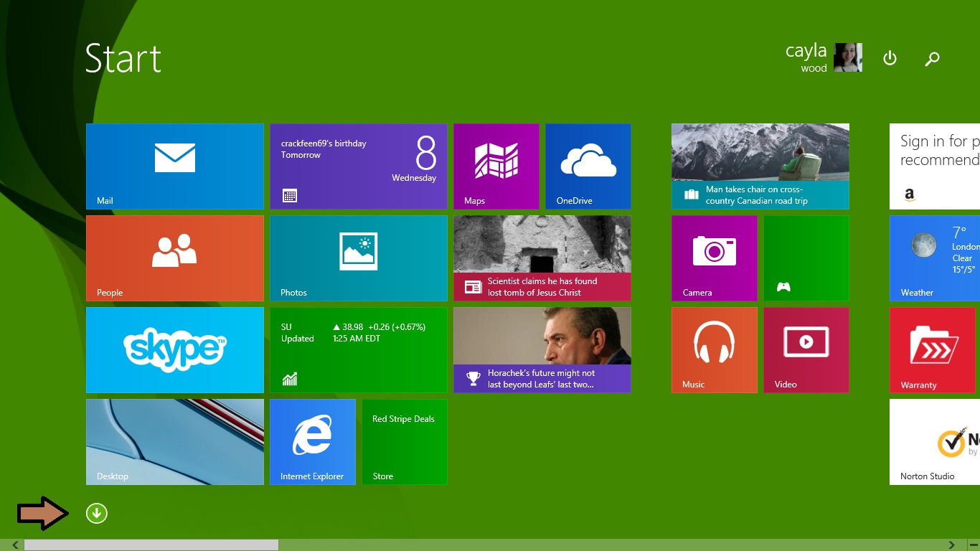Click the horizontal scrollbar left arrow

[15, 545]
